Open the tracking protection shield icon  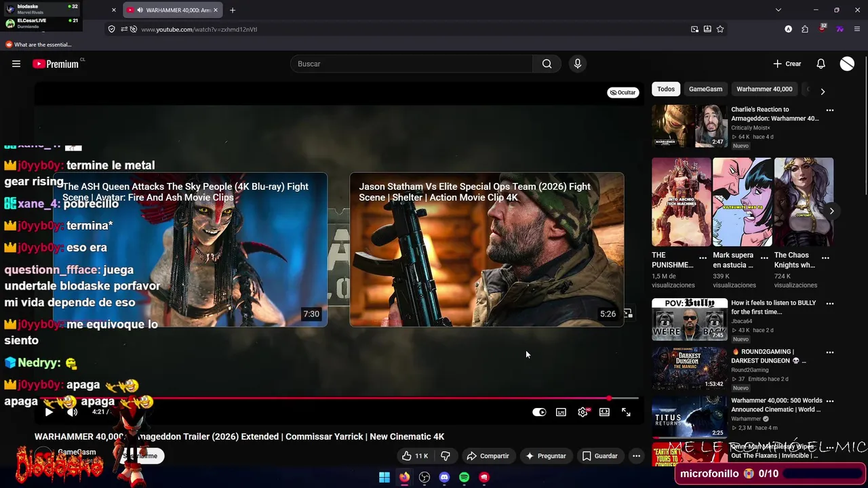112,29
